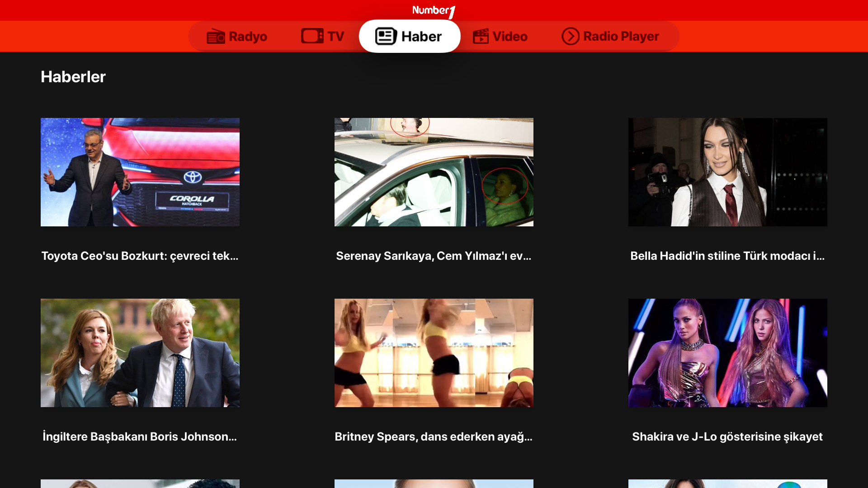Screen dimensions: 868x488
Task: Open the Video tab label
Action: [509, 36]
